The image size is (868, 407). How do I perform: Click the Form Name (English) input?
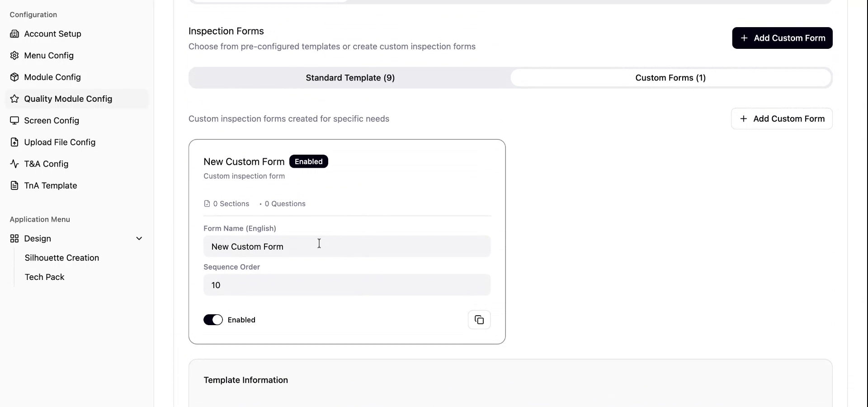(346, 246)
